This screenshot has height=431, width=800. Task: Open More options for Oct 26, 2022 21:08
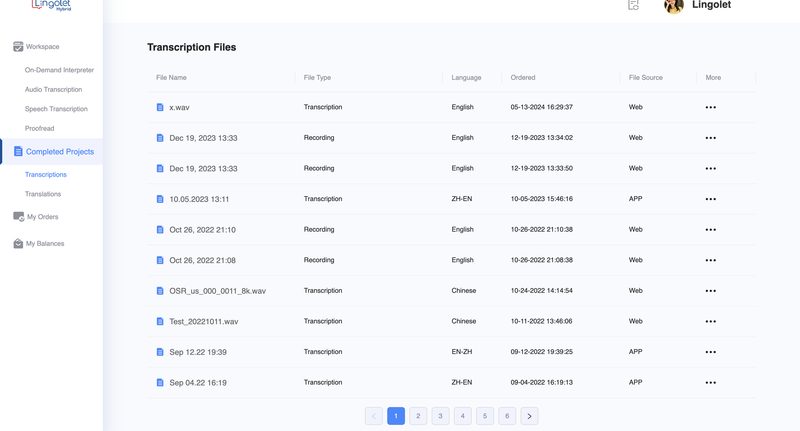coord(711,261)
